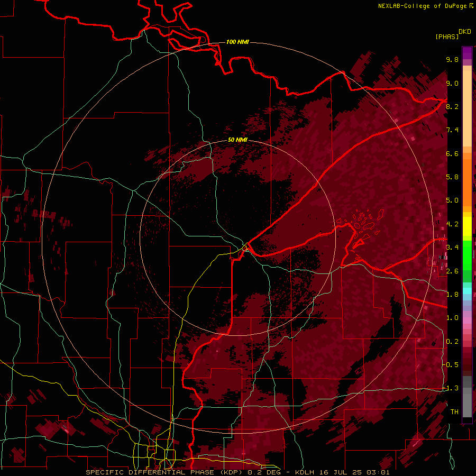Click the cyan segment of the color bar

pyautogui.click(x=467, y=291)
